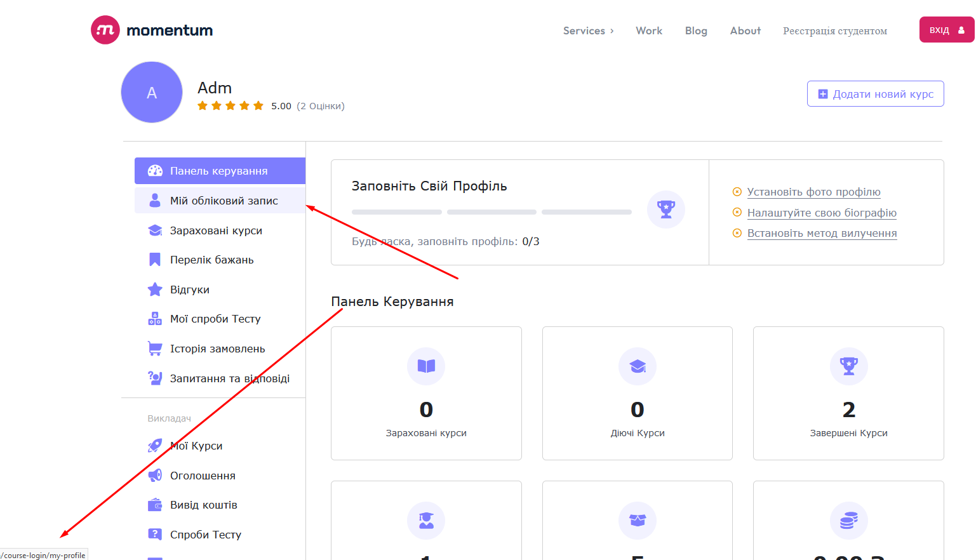
Task: Open Реєстрація студентом page
Action: [x=835, y=31]
